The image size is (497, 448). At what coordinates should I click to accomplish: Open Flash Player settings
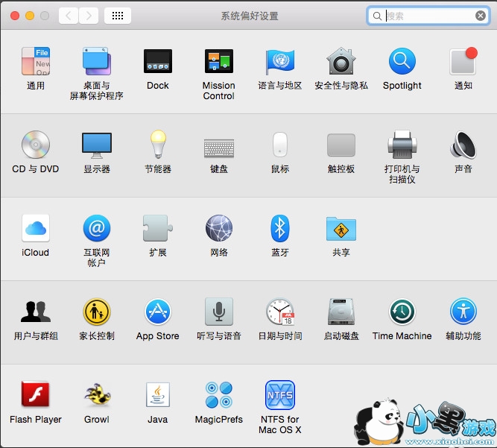35,395
